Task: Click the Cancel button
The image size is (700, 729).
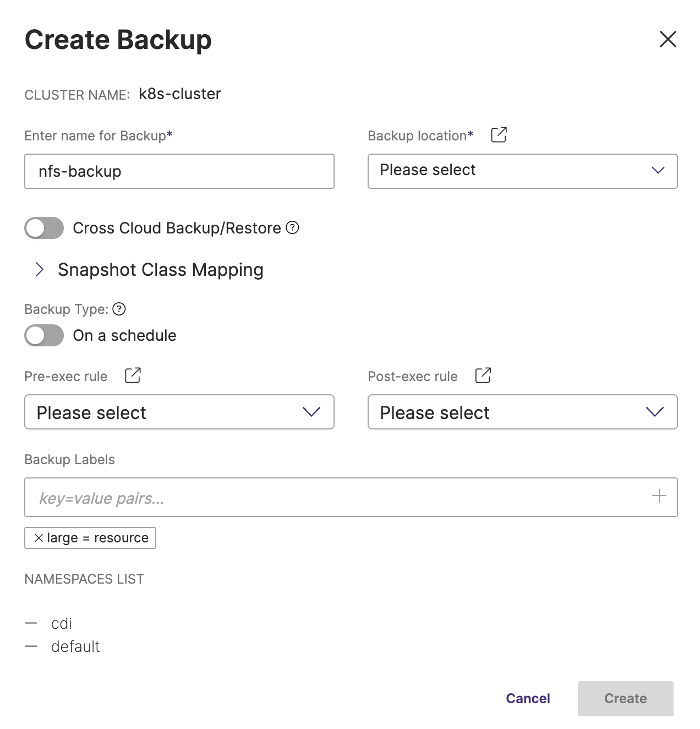Action: point(528,698)
